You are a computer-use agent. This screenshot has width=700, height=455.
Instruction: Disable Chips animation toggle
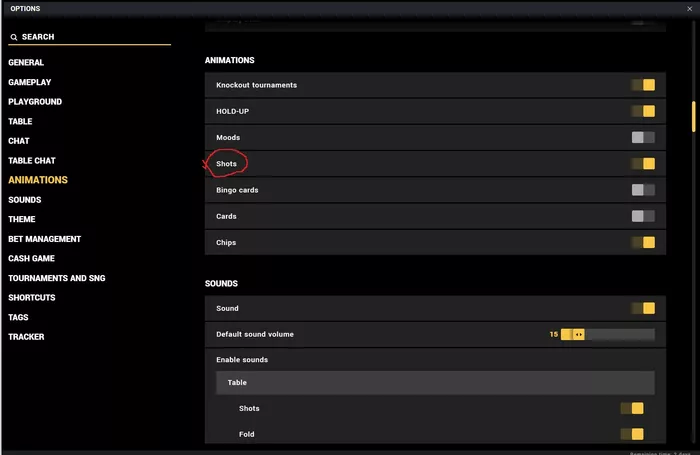(x=643, y=242)
